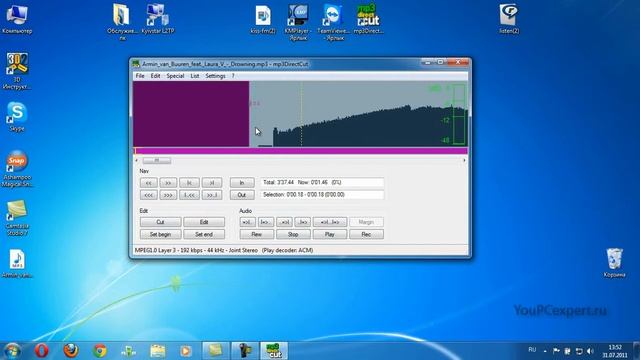The height and width of the screenshot is (360, 640).
Task: Open the Edit menu in the menu bar
Action: coord(155,76)
